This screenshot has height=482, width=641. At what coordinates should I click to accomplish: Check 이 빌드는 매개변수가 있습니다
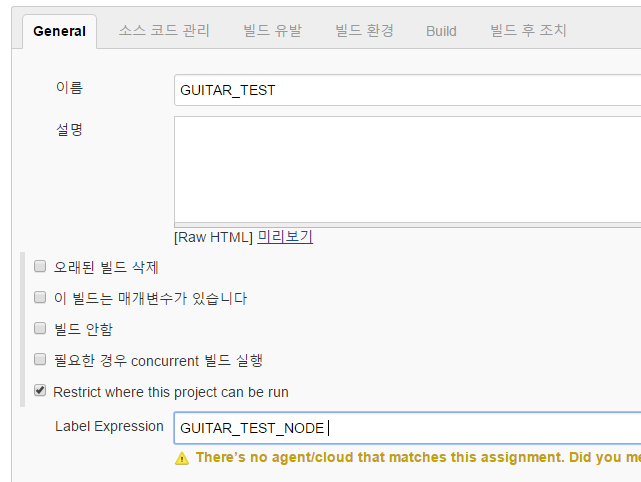(x=40, y=297)
